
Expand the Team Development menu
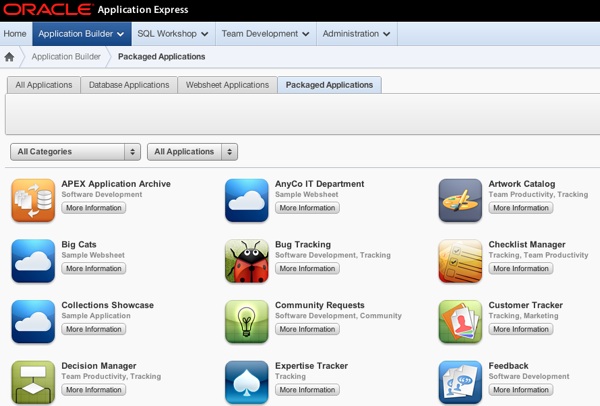(x=266, y=34)
